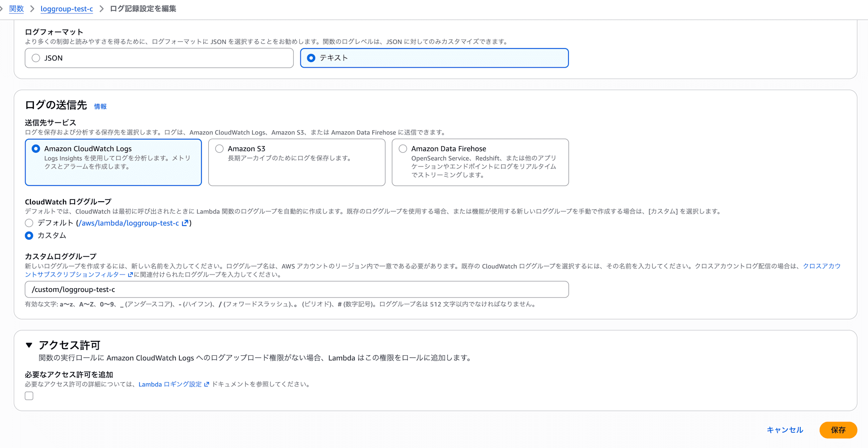Select the JSON log format radio
Screen dimensions: 868x448
[x=36, y=58]
